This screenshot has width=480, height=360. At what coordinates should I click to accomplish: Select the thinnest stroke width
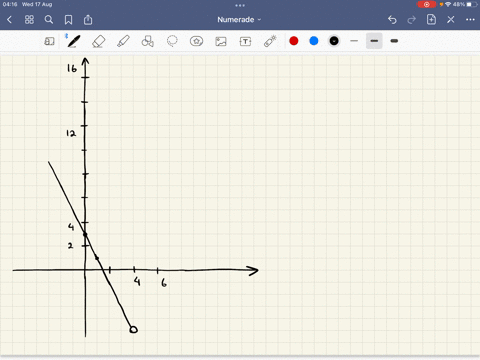pos(354,41)
